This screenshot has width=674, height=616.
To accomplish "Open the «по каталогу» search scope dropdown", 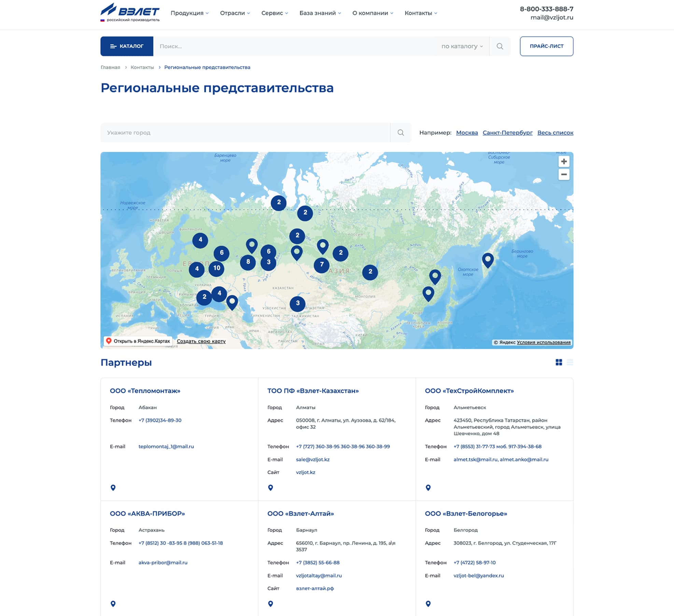I will pyautogui.click(x=462, y=46).
